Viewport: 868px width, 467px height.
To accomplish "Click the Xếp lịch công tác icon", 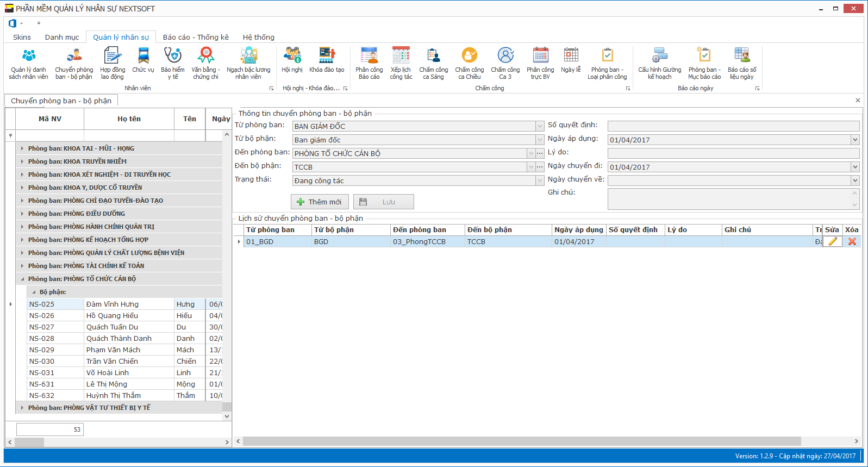I will click(401, 63).
